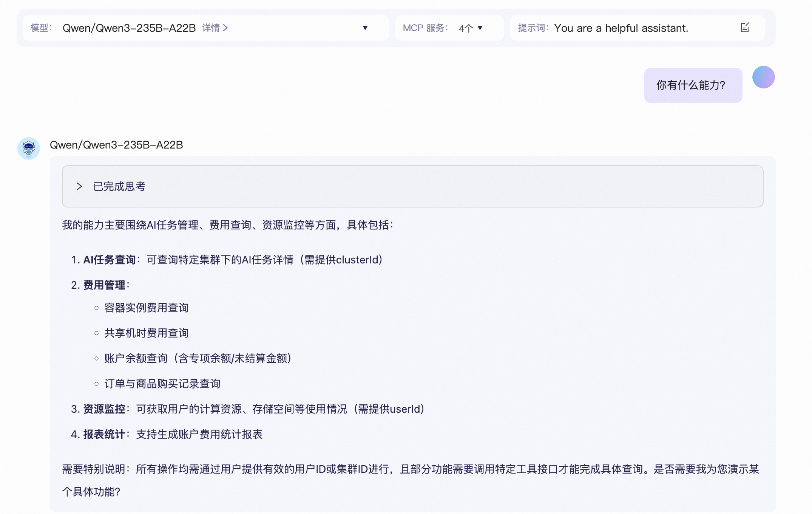Click the AI任务查询 list item
Viewport: 812px width, 514px height.
click(227, 260)
